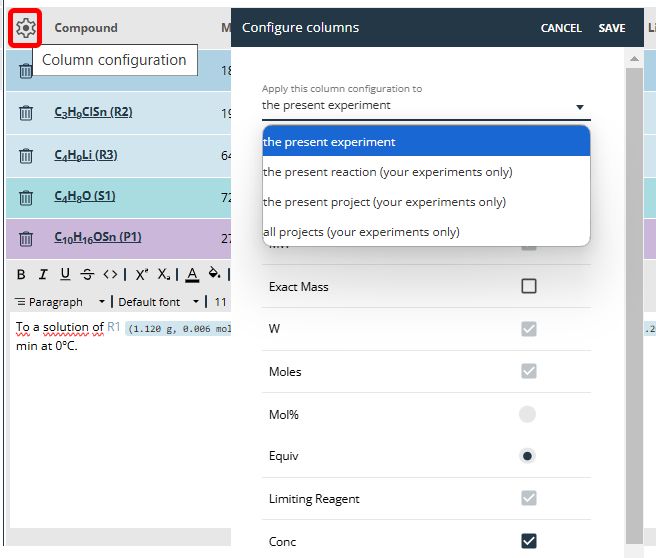
Task: Click the Compound column header
Action: pos(86,28)
